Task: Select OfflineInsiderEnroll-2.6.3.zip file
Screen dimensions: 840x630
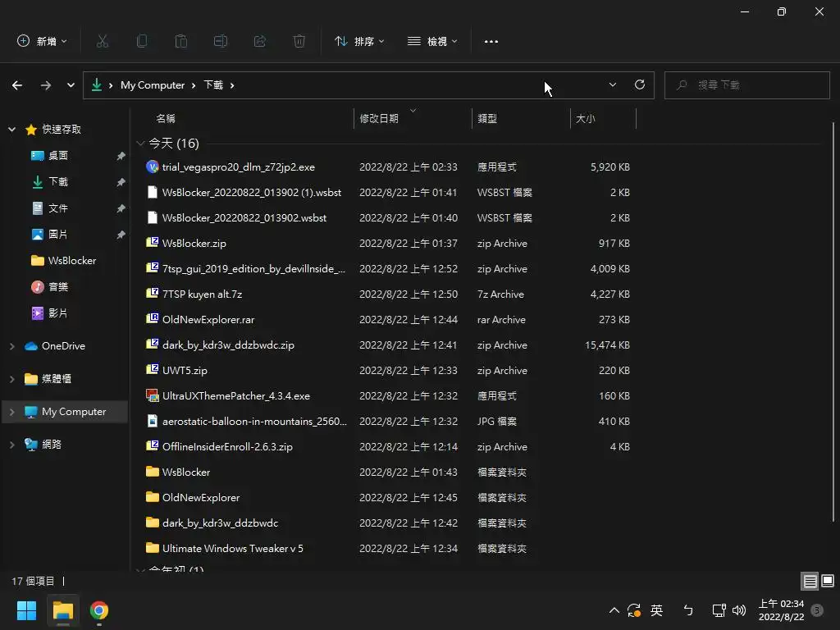Action: (x=227, y=447)
